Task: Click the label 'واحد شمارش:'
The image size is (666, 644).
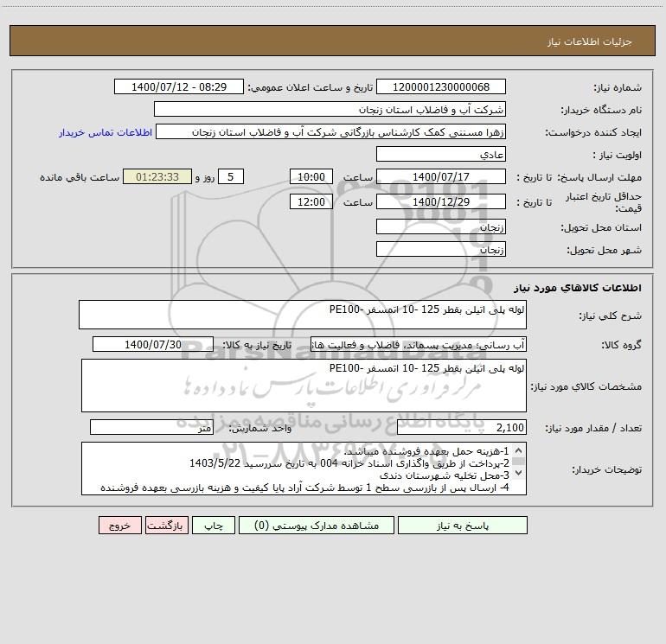Action: [x=260, y=428]
